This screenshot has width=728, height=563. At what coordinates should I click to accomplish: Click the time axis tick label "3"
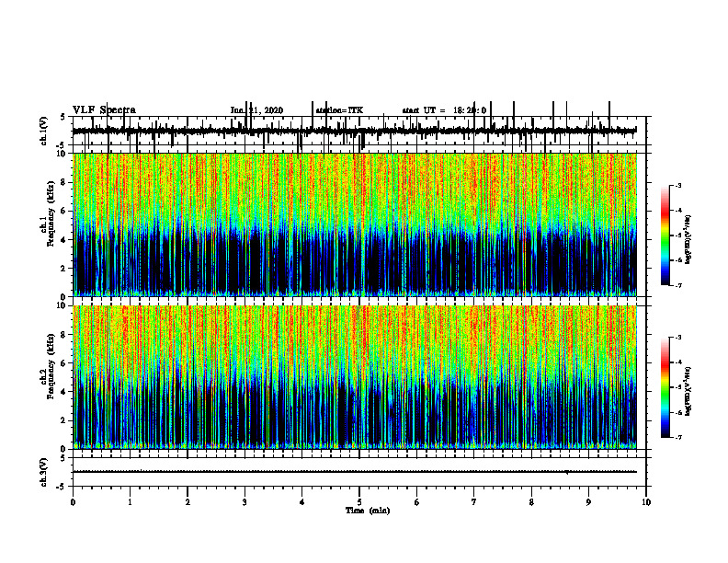coord(245,502)
